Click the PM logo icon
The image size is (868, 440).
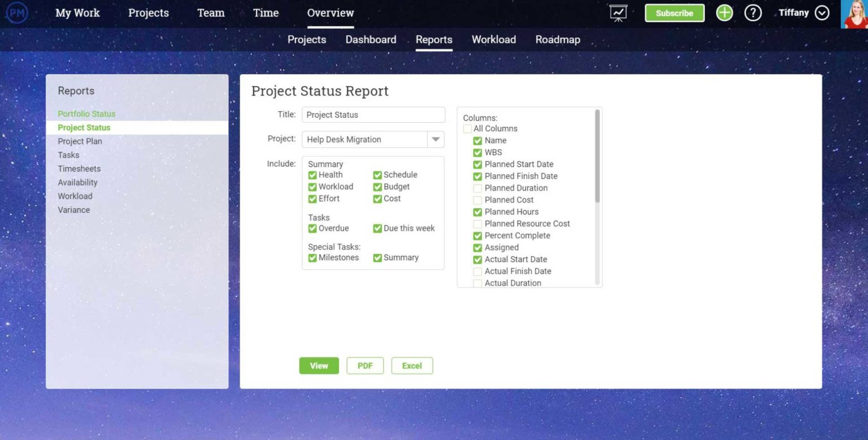(16, 13)
